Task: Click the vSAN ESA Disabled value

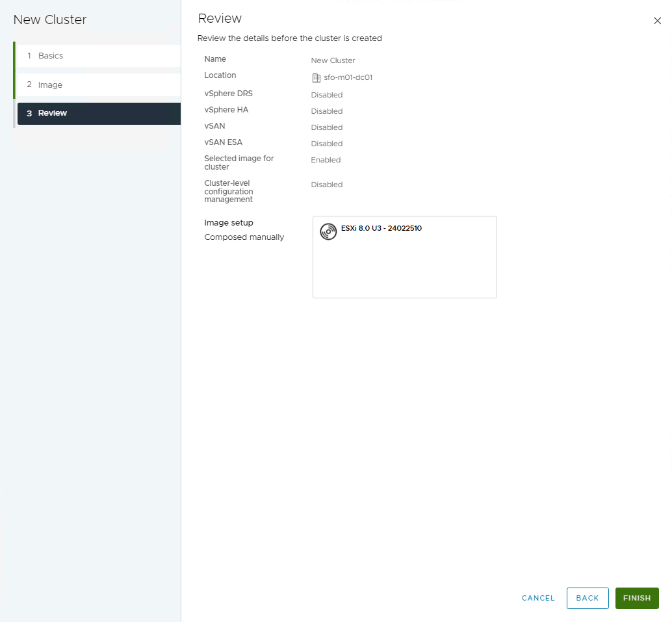Action: [326, 144]
